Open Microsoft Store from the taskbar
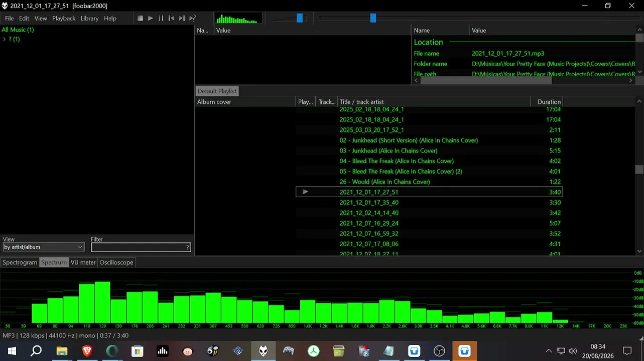Screen dimensions: 644x361 coord(137,351)
